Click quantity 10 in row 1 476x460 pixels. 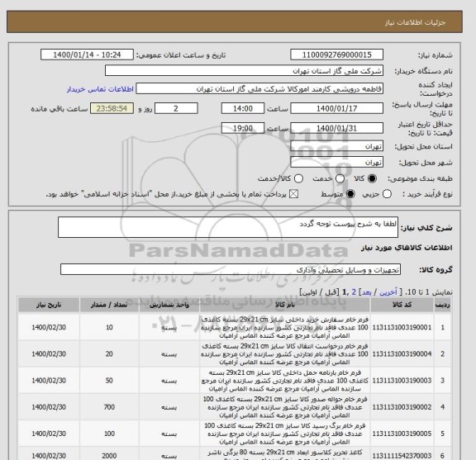pos(109,327)
